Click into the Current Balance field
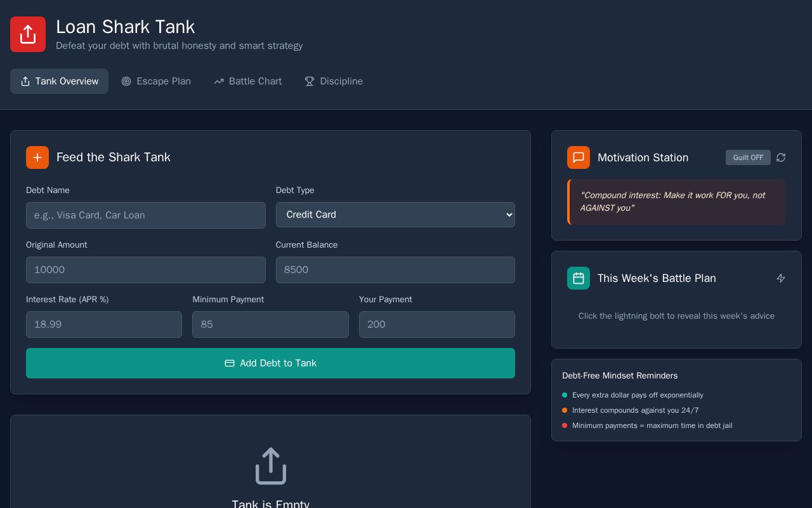Image resolution: width=812 pixels, height=508 pixels. [395, 270]
